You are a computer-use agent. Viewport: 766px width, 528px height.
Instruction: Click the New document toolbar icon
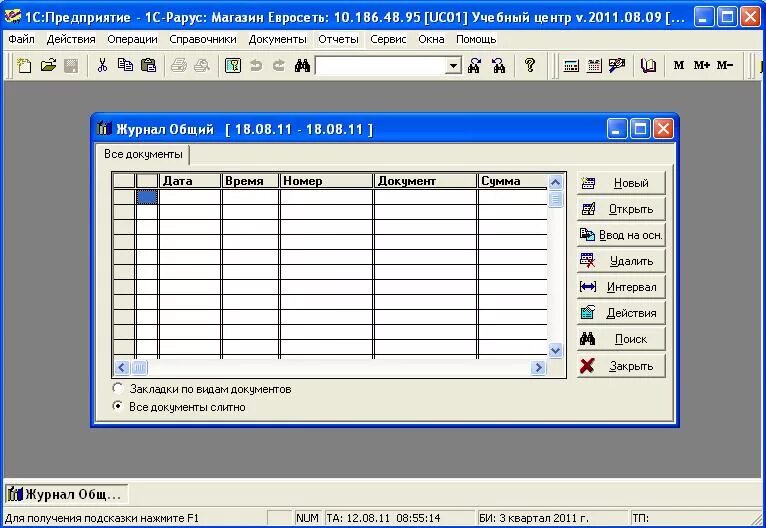(x=24, y=65)
